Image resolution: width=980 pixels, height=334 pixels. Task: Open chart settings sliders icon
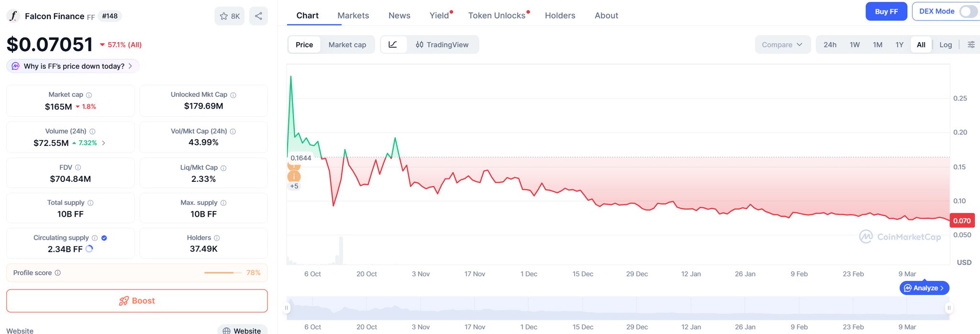point(971,45)
